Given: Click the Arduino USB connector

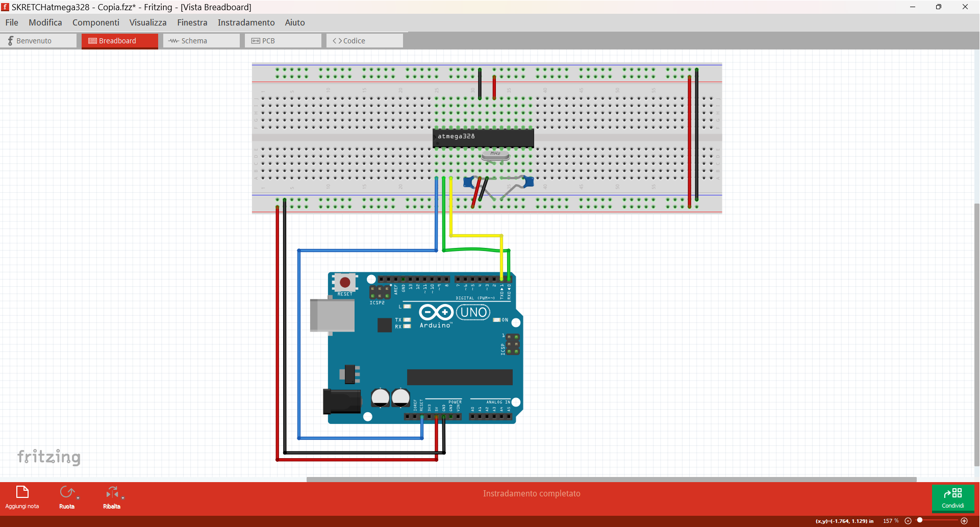Looking at the screenshot, I should [x=332, y=315].
